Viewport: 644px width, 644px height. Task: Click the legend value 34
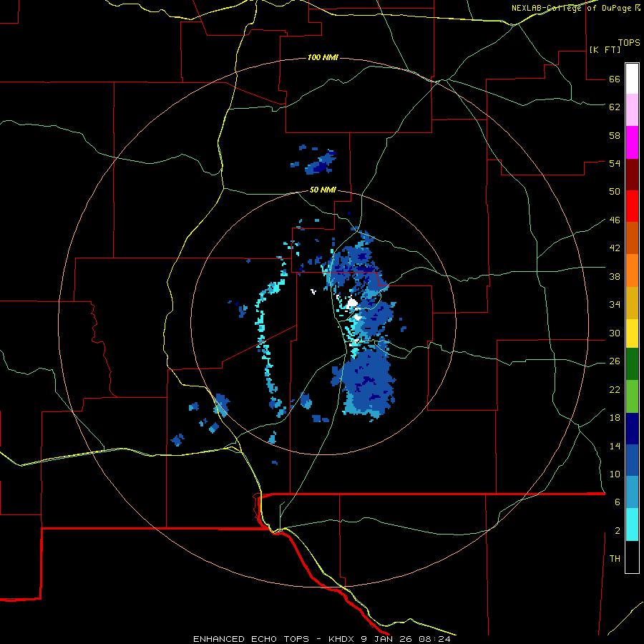615,305
